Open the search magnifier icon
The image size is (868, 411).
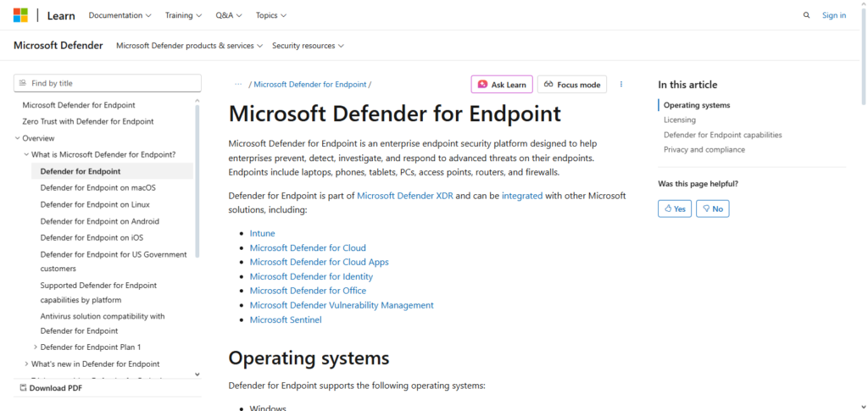pyautogui.click(x=807, y=15)
